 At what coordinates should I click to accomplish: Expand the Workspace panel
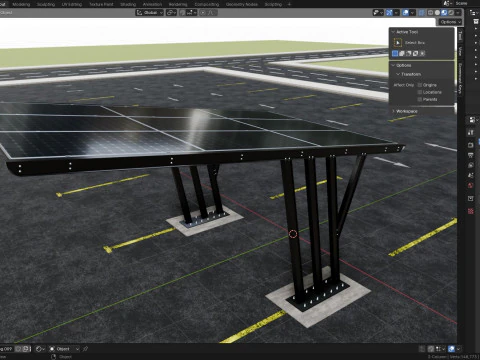[393, 111]
